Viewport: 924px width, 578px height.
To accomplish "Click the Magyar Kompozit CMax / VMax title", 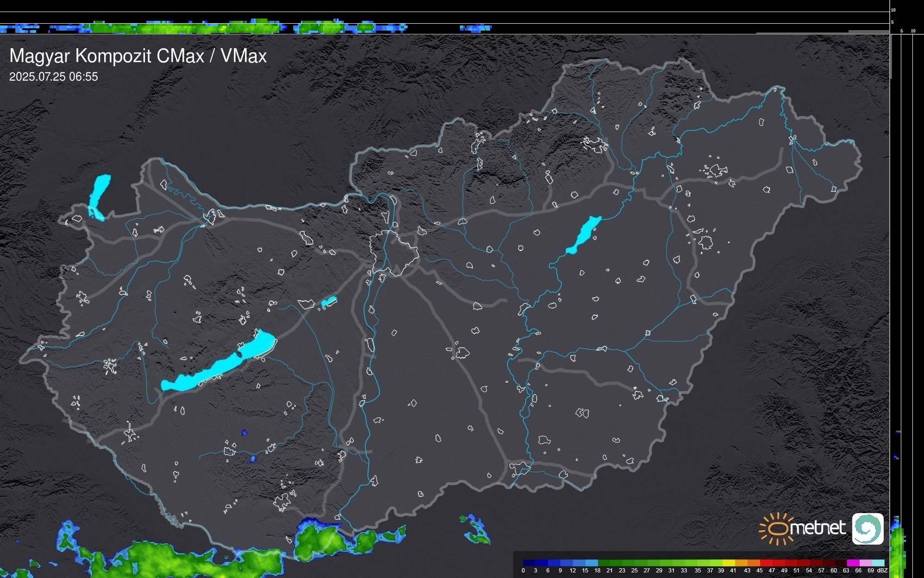I will click(138, 56).
